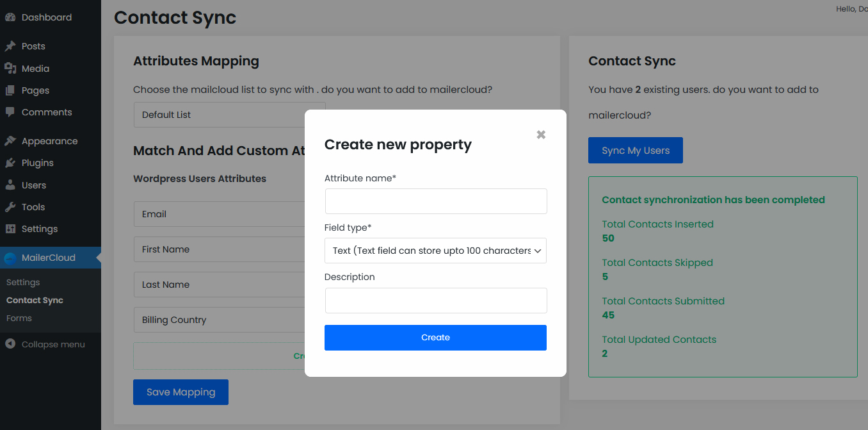Image resolution: width=868 pixels, height=430 pixels.
Task: Click the Posts pushpin icon
Action: [10, 46]
